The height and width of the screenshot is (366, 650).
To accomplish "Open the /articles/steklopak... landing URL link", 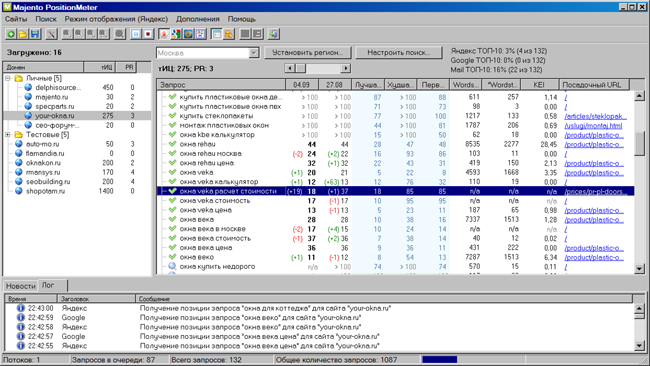I will point(595,116).
